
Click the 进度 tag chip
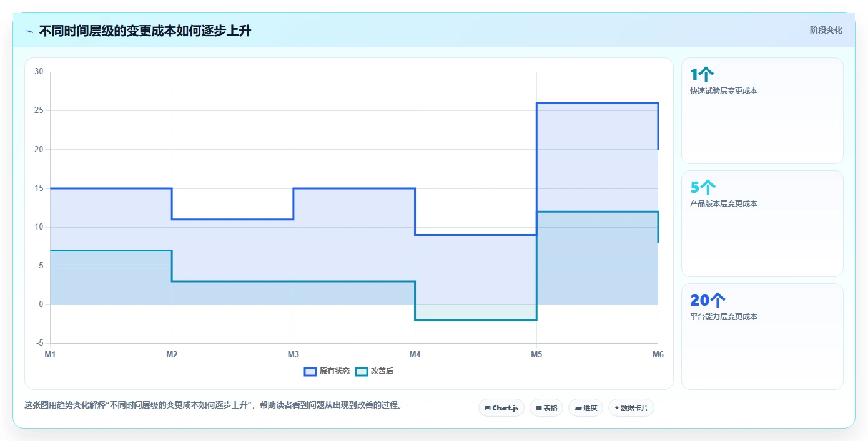[x=586, y=408]
